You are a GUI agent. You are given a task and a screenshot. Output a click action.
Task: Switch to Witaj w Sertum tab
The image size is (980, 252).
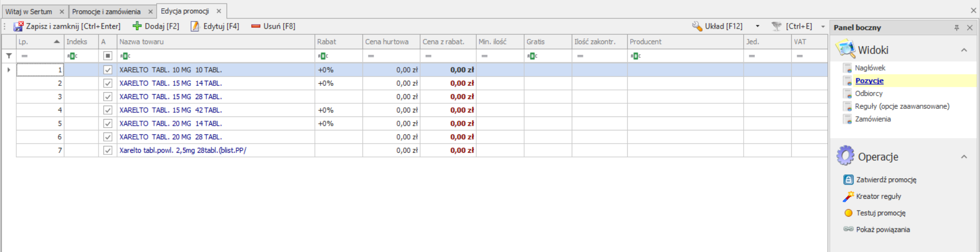click(29, 11)
